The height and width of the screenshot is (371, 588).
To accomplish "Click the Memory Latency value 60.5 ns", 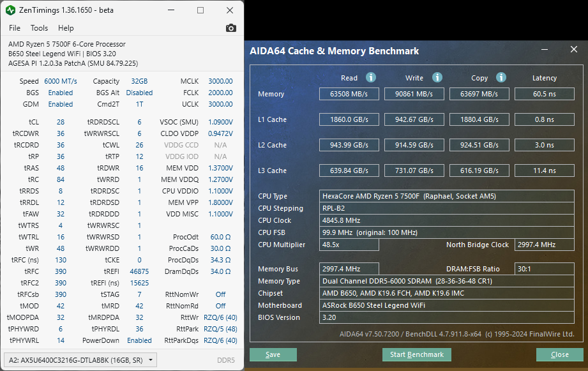I will 545,94.
